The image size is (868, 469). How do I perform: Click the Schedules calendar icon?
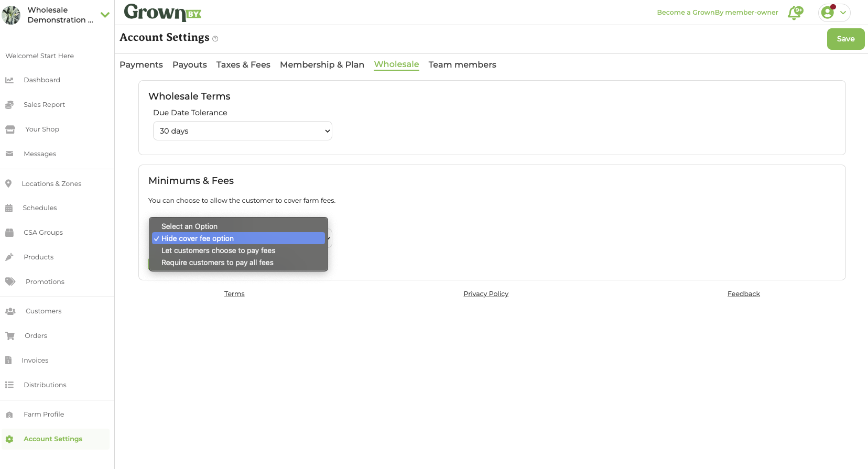coord(9,208)
